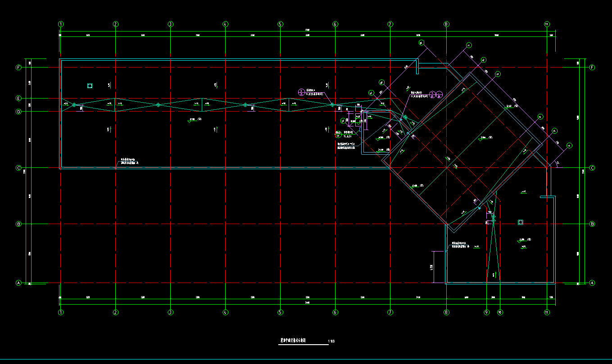
Task: Select axis bubble D on the left side
Action: click(x=18, y=111)
